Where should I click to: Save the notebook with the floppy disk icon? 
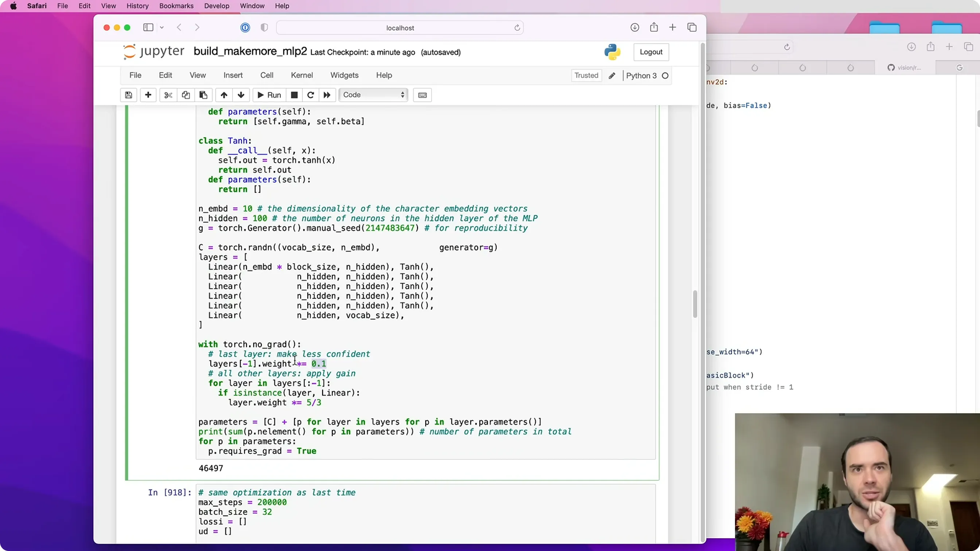point(129,95)
